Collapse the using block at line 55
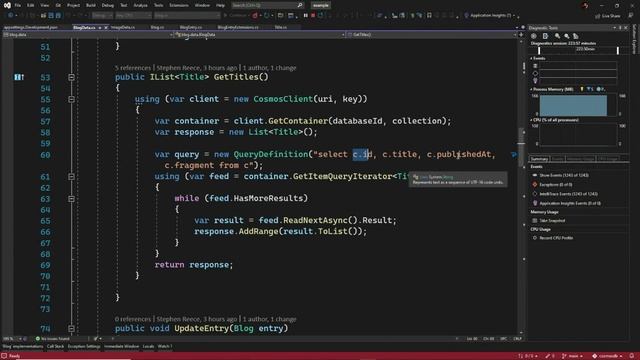640x360 pixels. point(71,99)
